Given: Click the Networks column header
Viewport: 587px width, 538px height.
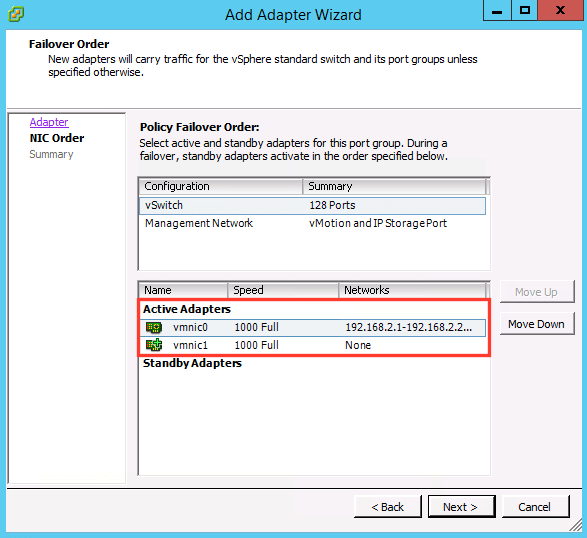Looking at the screenshot, I should 412,290.
